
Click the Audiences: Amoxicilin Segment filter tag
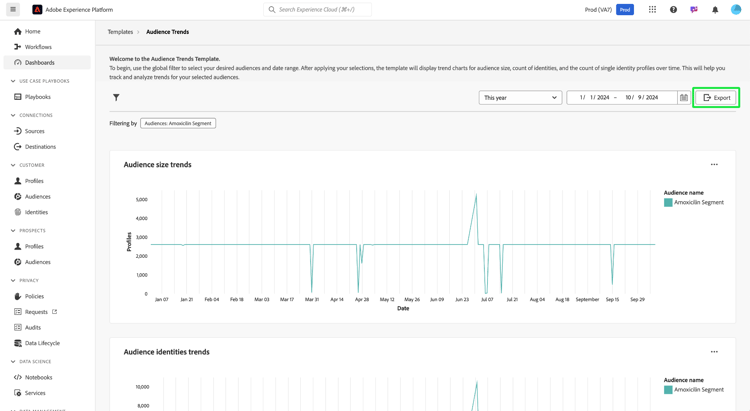[x=178, y=123]
